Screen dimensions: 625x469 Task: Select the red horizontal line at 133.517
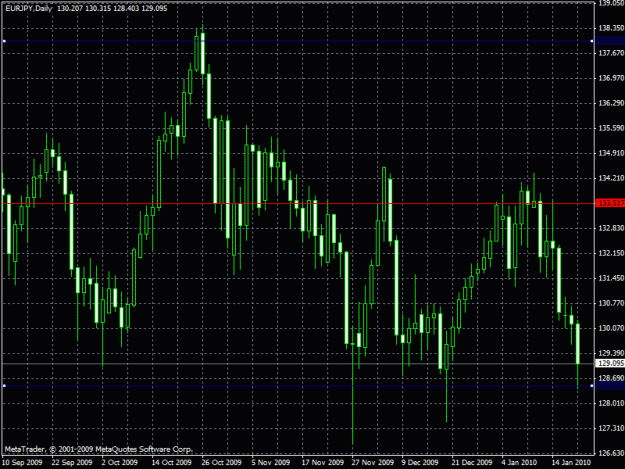pyautogui.click(x=297, y=204)
